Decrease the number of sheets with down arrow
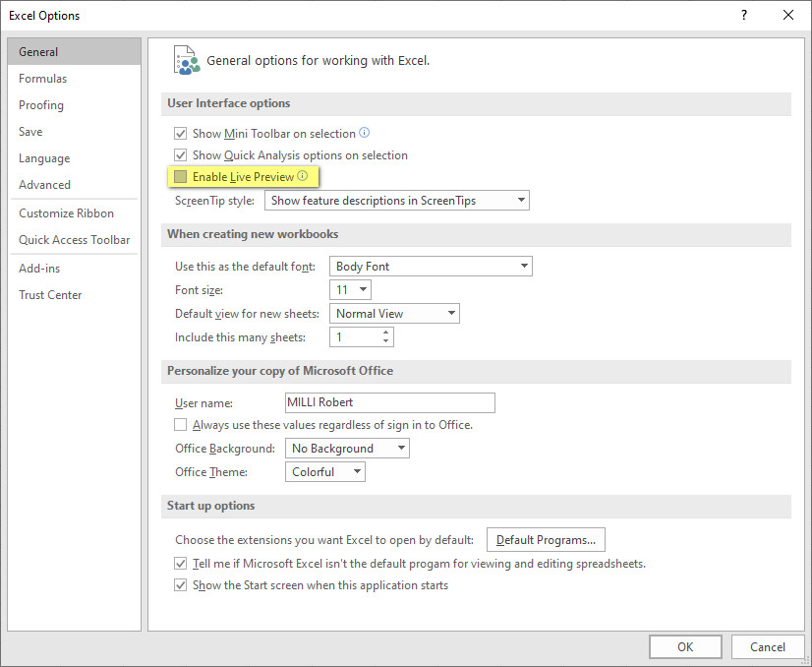 click(385, 341)
